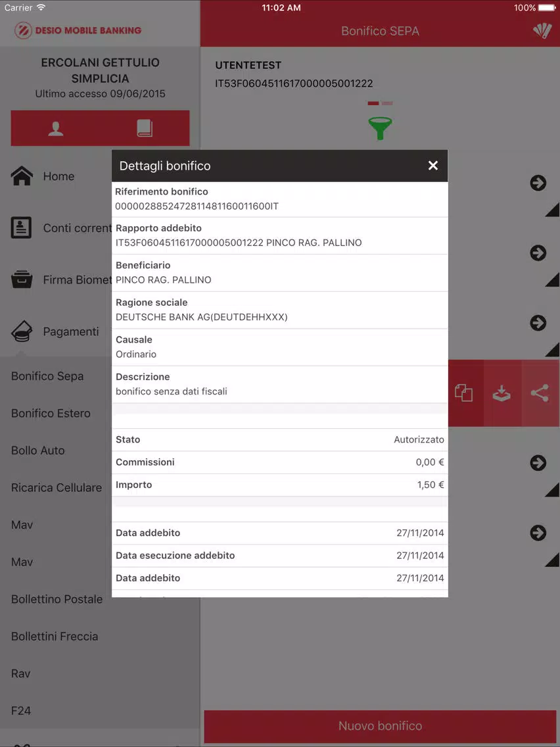
Task: Expand the second transfer row triangle
Action: tap(552, 279)
